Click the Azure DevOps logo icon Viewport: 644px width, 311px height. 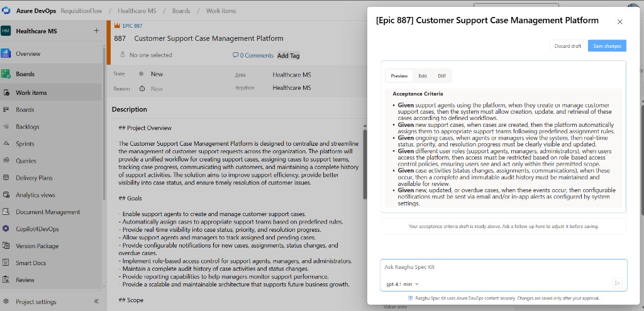(x=6, y=11)
